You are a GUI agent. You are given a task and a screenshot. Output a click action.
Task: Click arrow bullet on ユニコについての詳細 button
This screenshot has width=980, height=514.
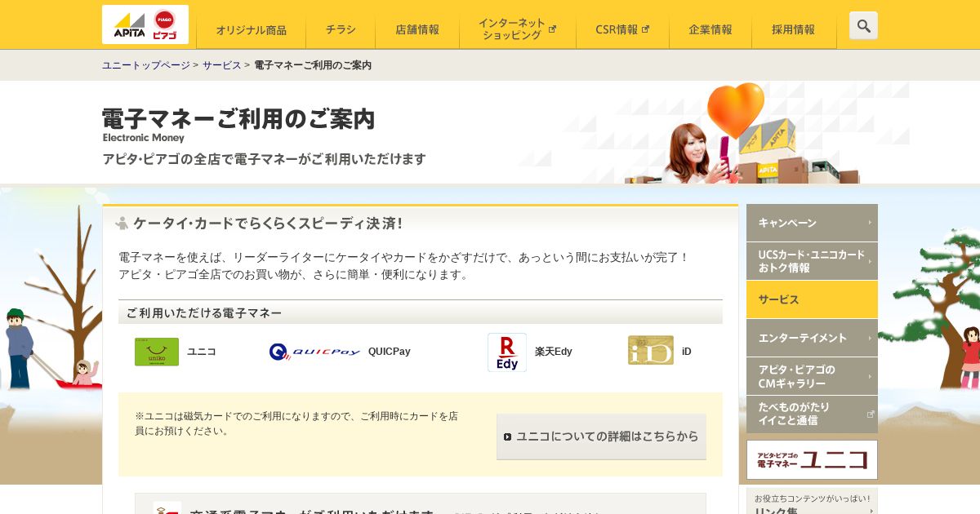click(507, 436)
